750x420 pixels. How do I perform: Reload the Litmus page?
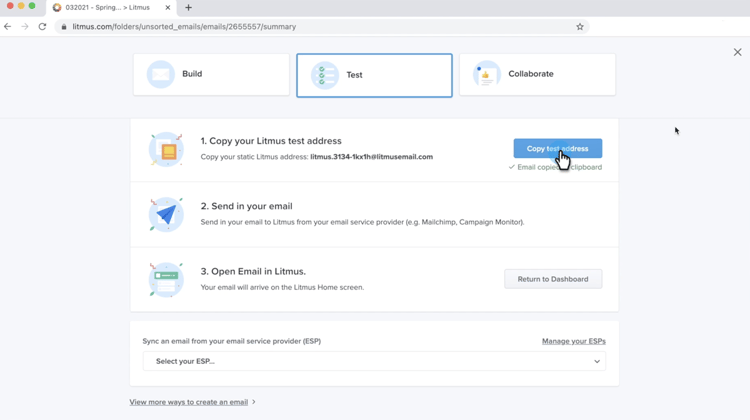click(x=43, y=27)
